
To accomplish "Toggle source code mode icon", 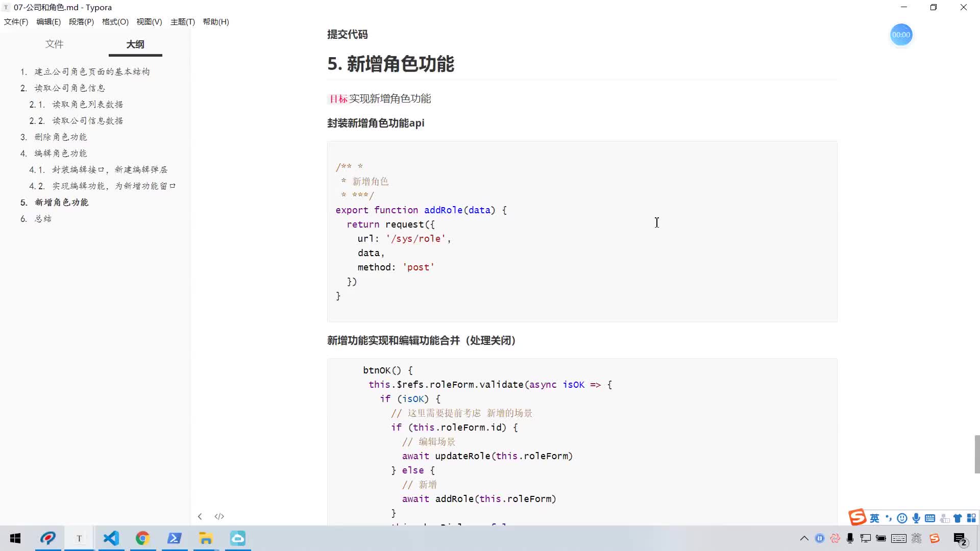I will [219, 516].
